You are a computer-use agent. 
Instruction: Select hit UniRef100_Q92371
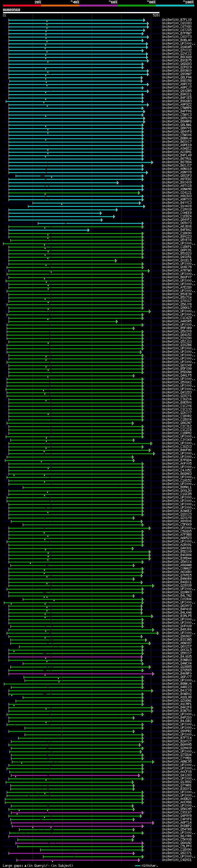[x=177, y=853]
